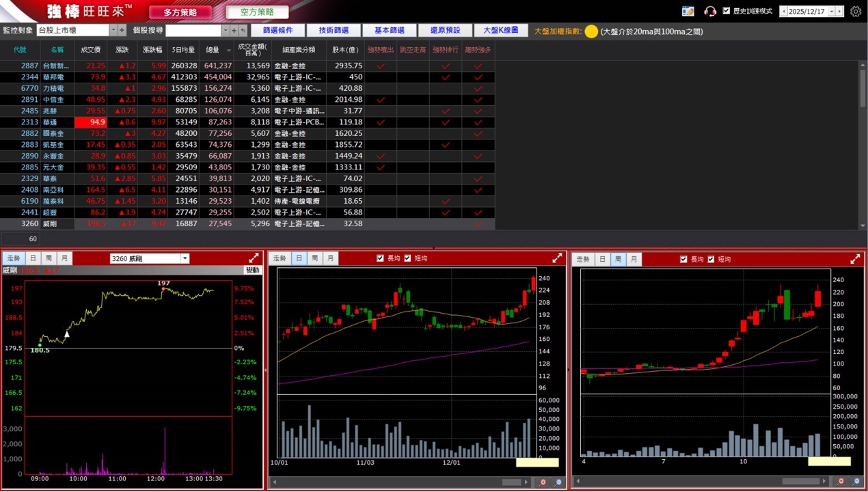The height and width of the screenshot is (492, 868).
Task: Zoom in on the weekly chart
Action: (x=841, y=482)
